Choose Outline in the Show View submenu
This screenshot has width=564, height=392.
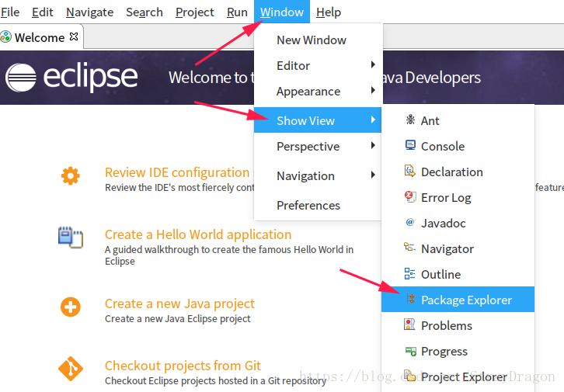458,274
